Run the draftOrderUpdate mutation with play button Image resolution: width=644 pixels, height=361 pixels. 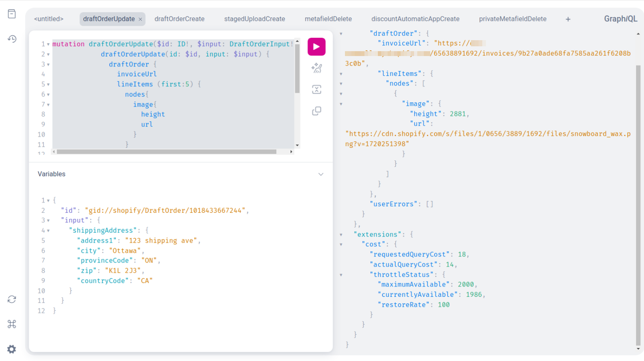[316, 47]
